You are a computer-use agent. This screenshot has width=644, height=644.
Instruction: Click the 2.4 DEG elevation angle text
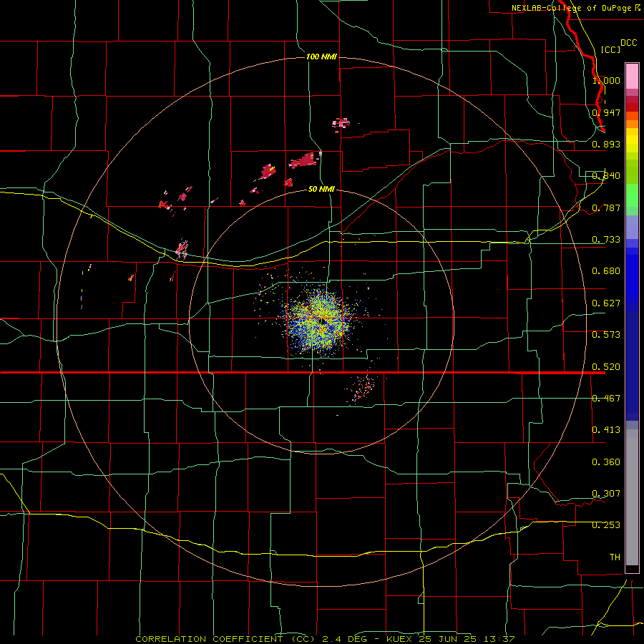click(346, 639)
